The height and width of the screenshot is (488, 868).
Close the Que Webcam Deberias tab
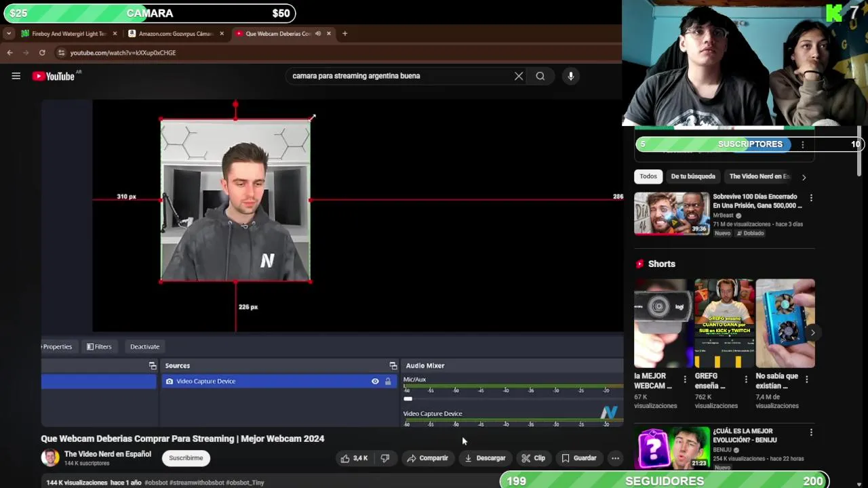[x=329, y=33]
